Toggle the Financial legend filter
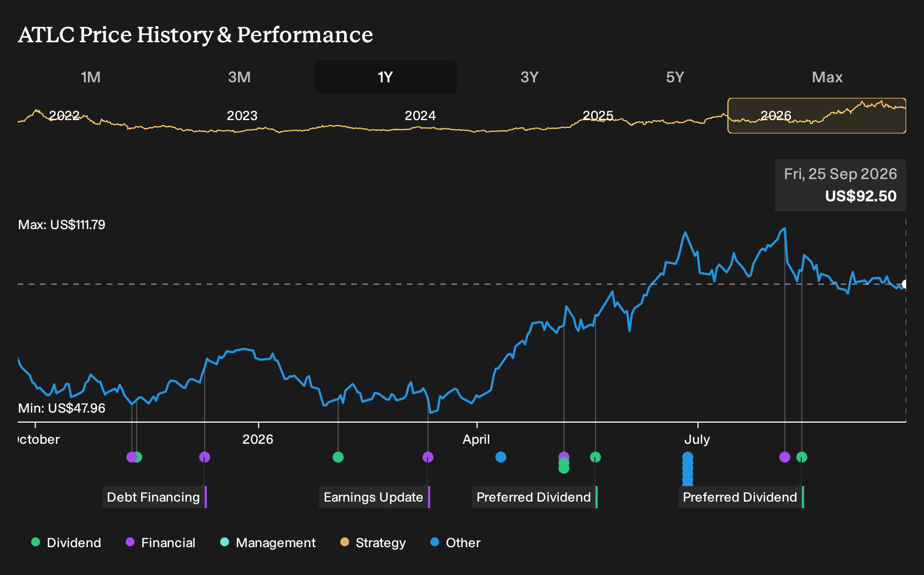This screenshot has height=575, width=924. click(x=161, y=543)
